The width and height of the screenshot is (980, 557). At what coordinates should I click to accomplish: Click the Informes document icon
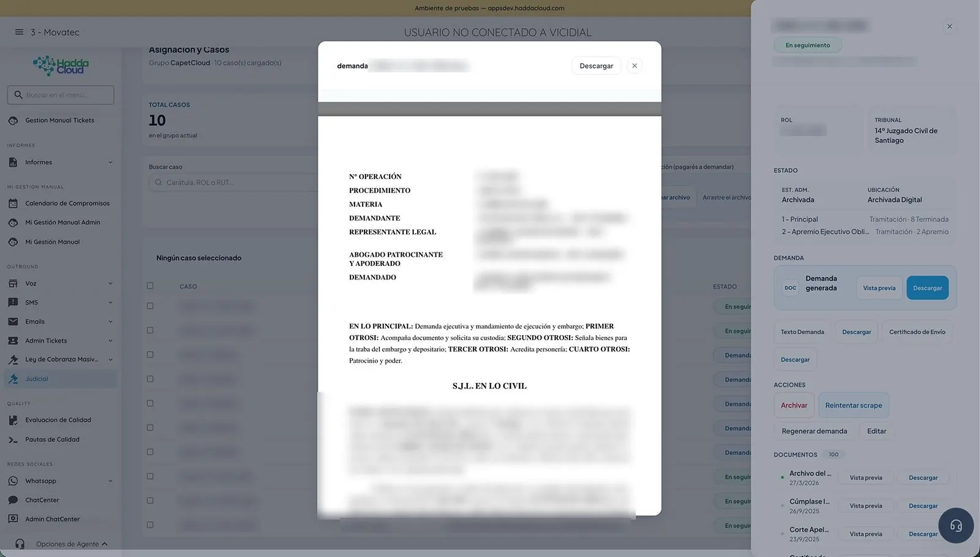13,162
